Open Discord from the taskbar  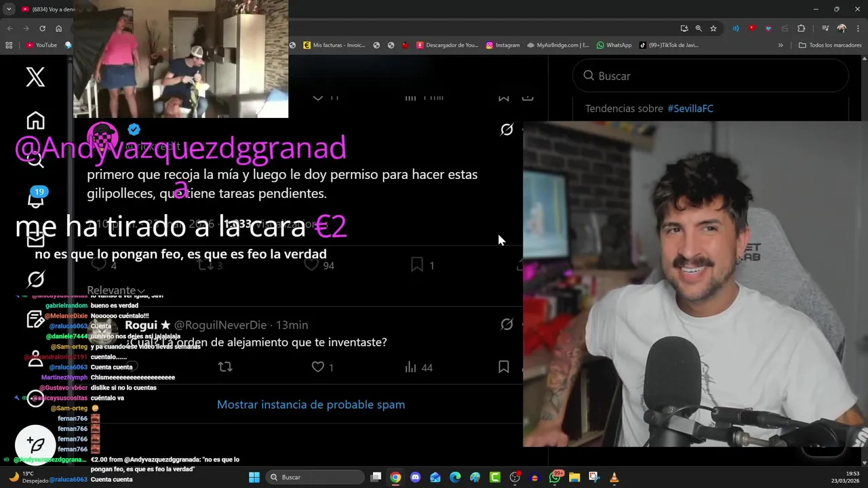415,477
